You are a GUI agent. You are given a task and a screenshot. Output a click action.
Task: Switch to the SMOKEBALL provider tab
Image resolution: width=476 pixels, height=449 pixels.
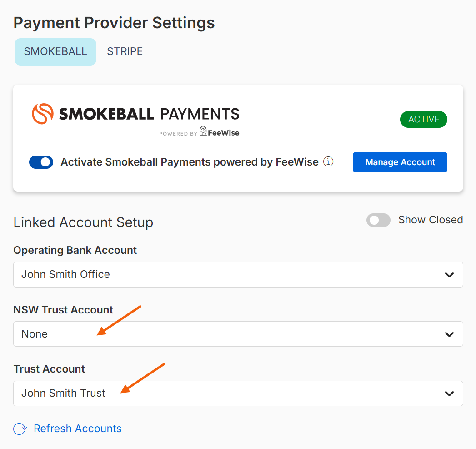(x=55, y=51)
